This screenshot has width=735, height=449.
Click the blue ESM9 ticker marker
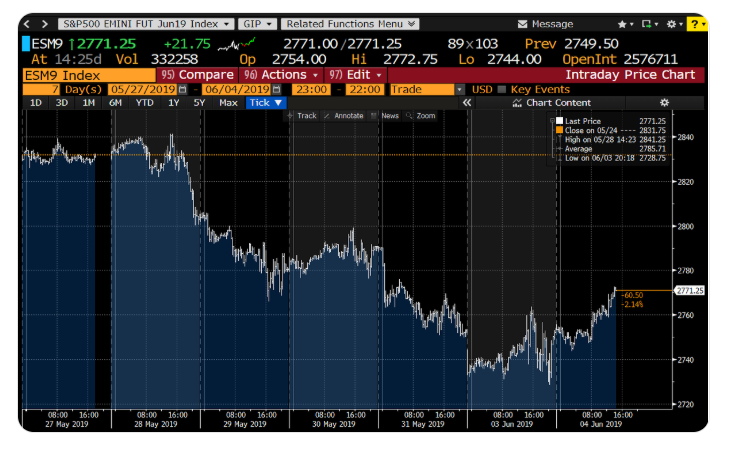[x=26, y=44]
